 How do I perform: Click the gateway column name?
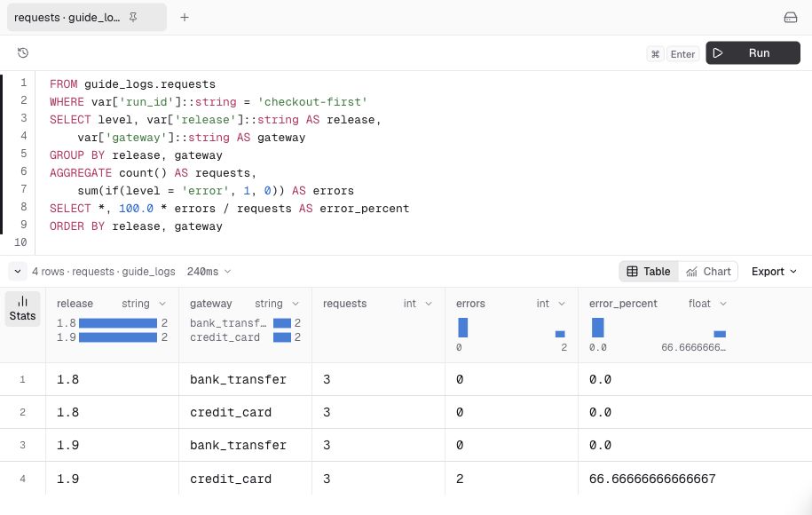tap(211, 304)
